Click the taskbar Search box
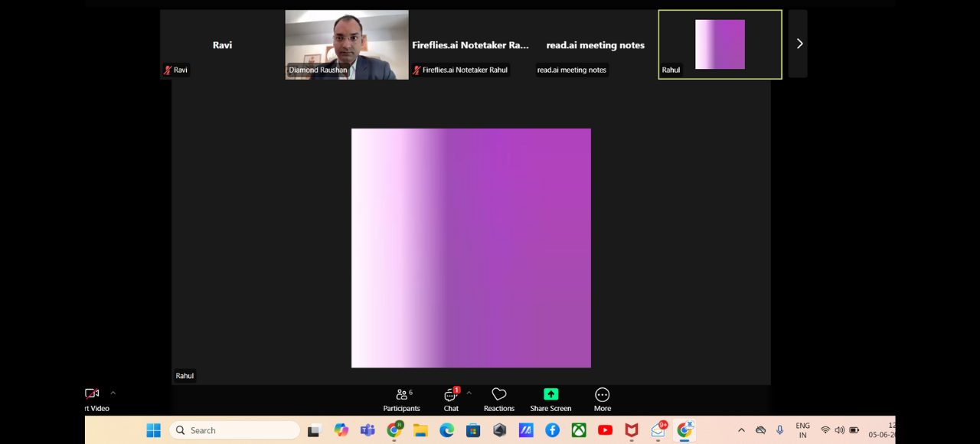 point(234,430)
